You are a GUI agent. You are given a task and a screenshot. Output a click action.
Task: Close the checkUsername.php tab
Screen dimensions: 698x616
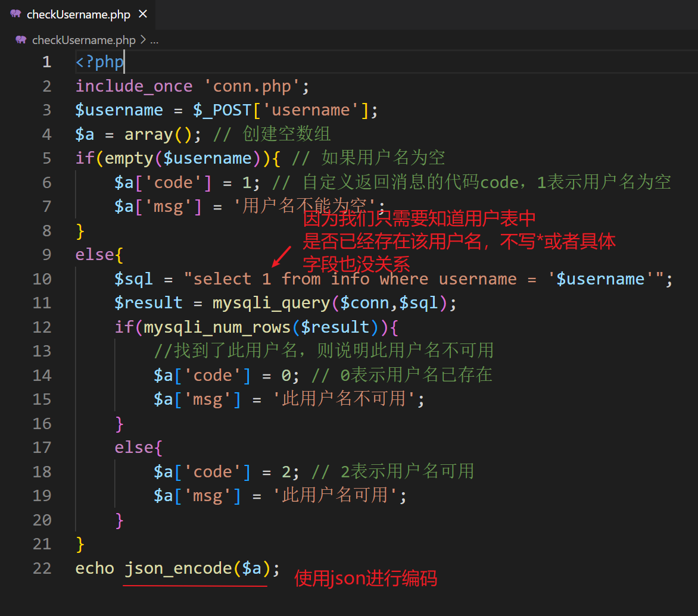143,14
